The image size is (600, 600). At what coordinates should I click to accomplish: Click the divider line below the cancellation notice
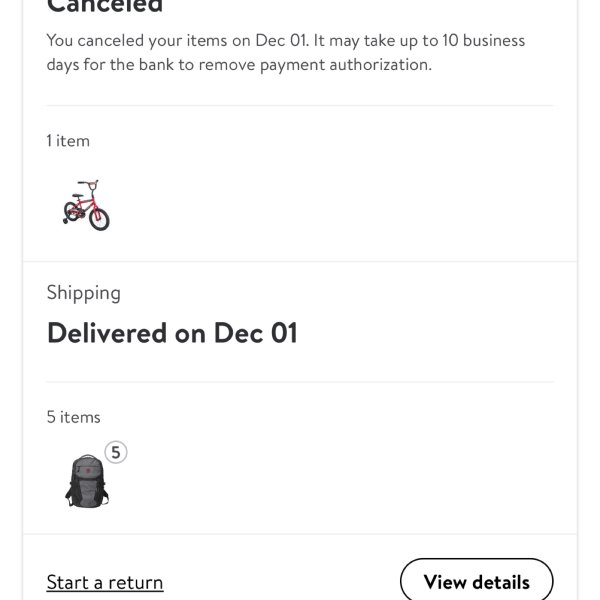pos(300,105)
